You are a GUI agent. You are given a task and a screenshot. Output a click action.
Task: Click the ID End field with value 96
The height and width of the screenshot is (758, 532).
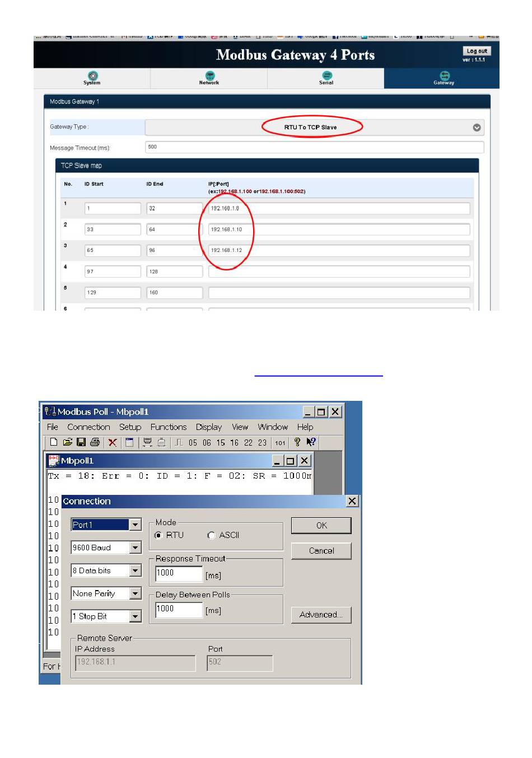pyautogui.click(x=174, y=250)
